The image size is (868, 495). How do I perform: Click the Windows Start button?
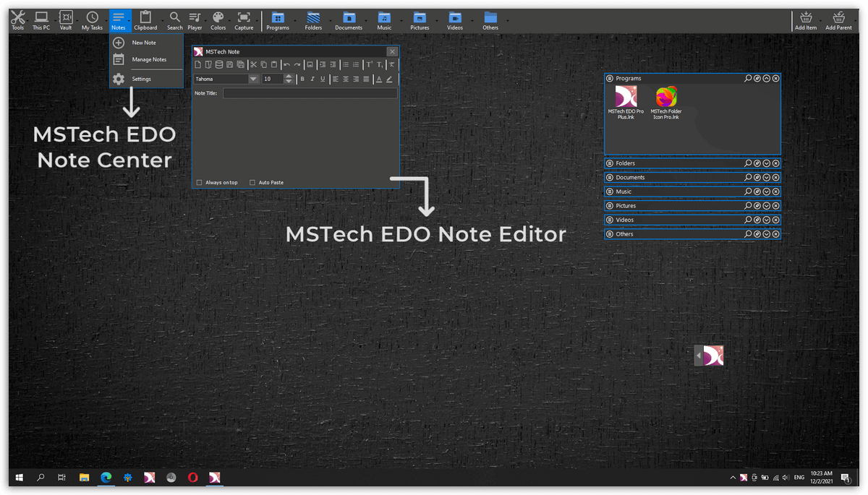pyautogui.click(x=20, y=477)
